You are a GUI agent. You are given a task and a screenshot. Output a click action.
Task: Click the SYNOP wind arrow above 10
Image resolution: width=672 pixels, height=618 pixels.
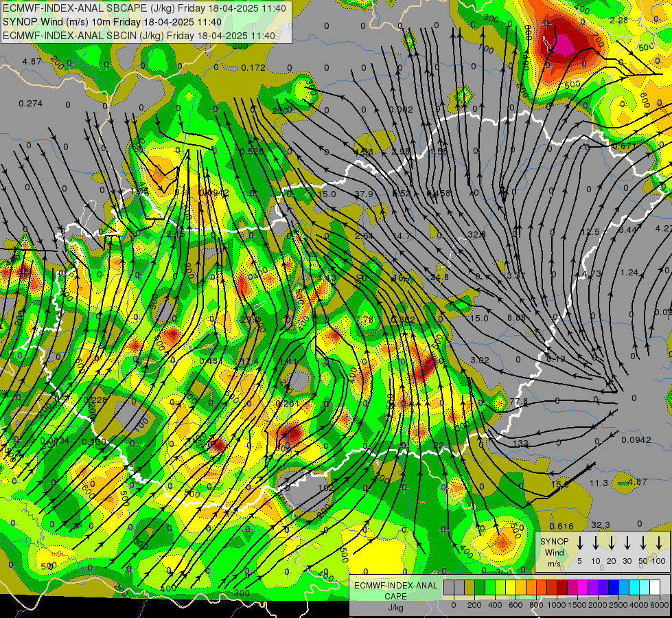[x=596, y=542]
